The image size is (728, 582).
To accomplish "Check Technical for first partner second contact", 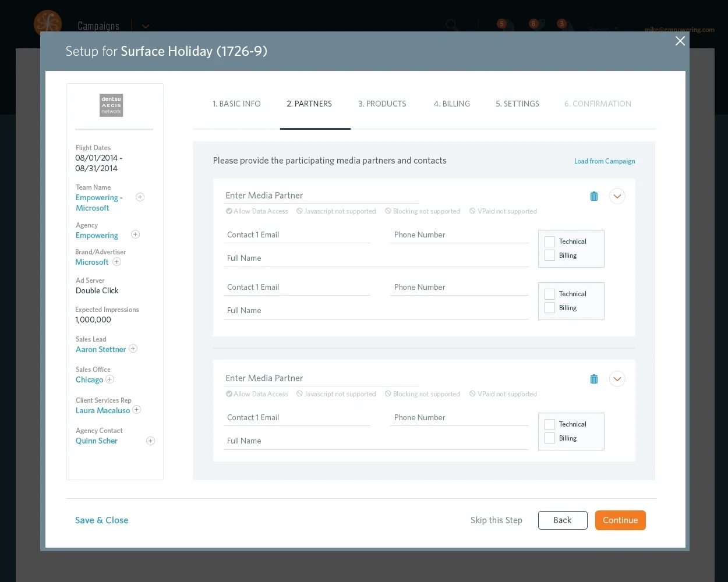I will pyautogui.click(x=550, y=294).
